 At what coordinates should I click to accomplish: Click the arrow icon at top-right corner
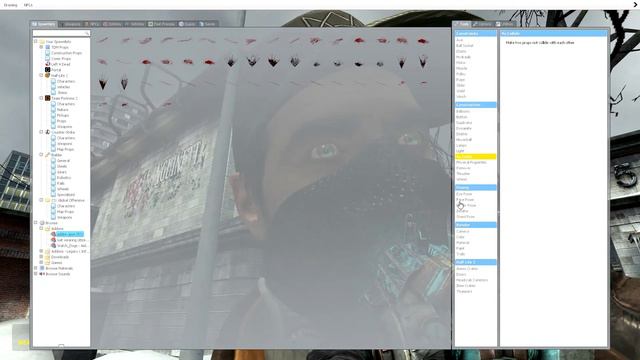pos(635,4)
